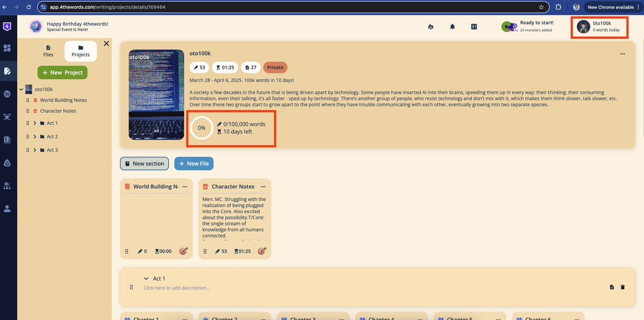644x320 pixels.
Task: Click the browser back arrow
Action: [x=5, y=7]
